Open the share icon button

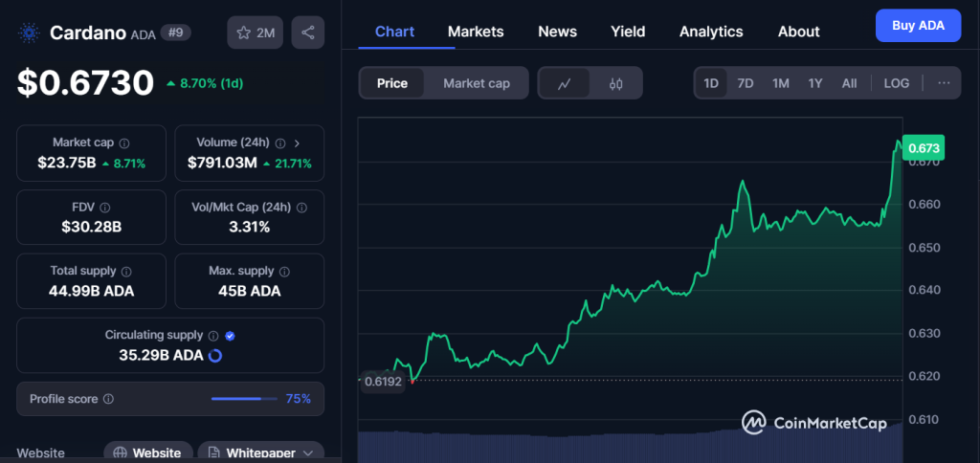pos(307,33)
